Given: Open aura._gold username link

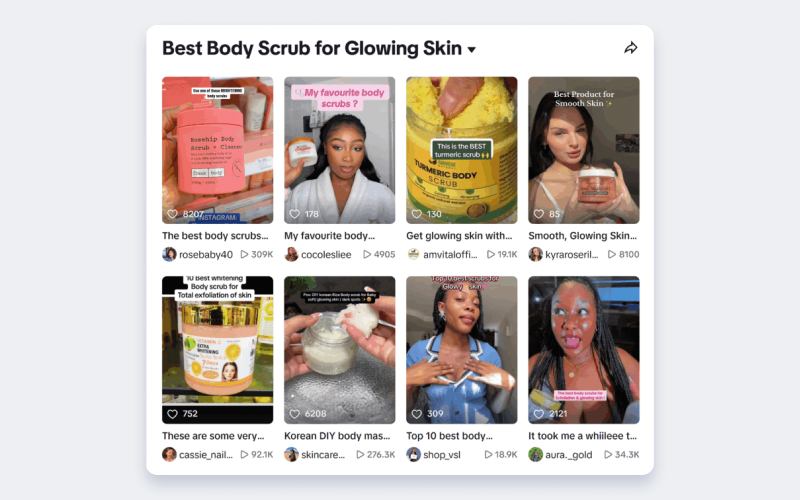Looking at the screenshot, I should click(568, 455).
